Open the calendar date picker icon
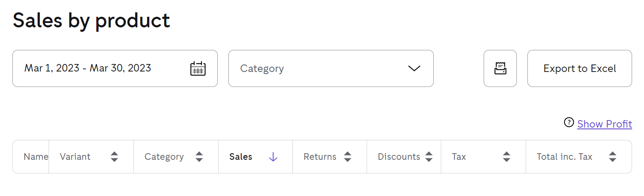644x196 pixels. (x=198, y=68)
